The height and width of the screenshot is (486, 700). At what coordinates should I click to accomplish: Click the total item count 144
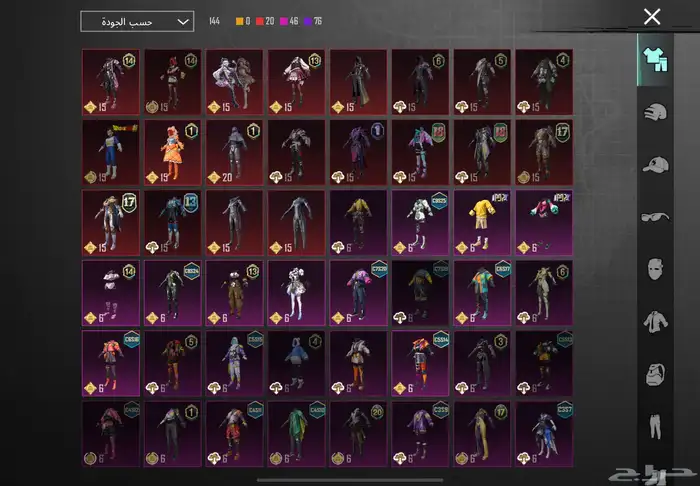(214, 21)
